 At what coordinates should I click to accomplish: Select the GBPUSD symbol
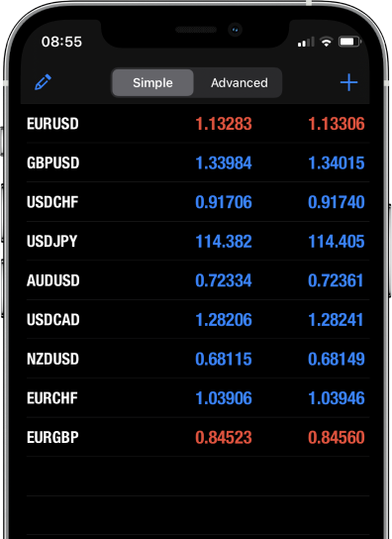(x=53, y=162)
